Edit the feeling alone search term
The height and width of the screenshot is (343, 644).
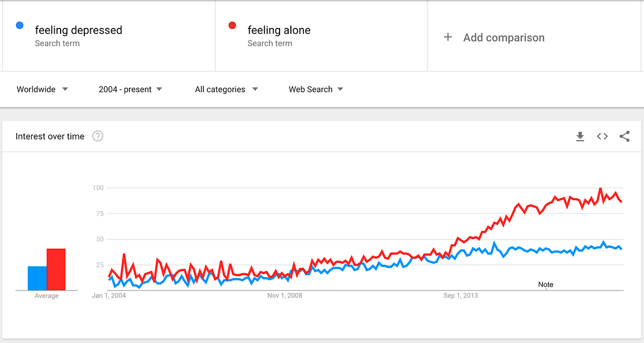pyautogui.click(x=279, y=31)
